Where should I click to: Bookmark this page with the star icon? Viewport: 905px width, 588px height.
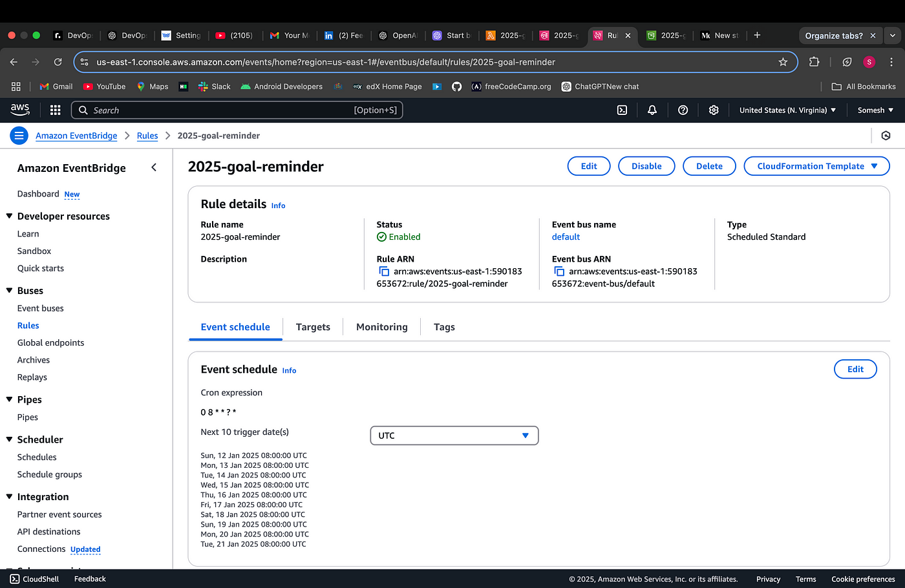coord(783,62)
